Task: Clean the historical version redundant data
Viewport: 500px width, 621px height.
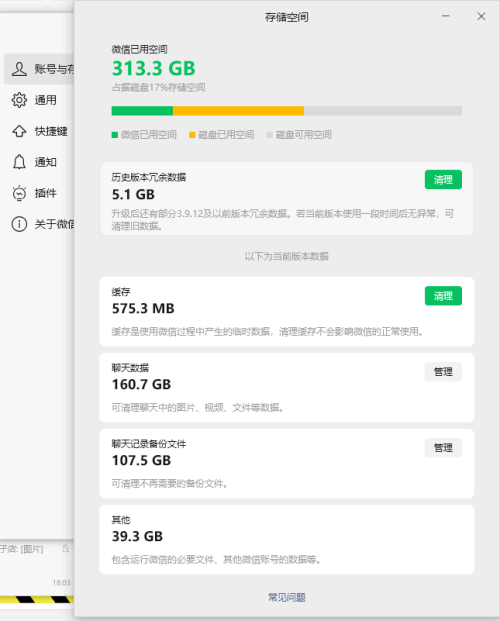Action: 443,180
